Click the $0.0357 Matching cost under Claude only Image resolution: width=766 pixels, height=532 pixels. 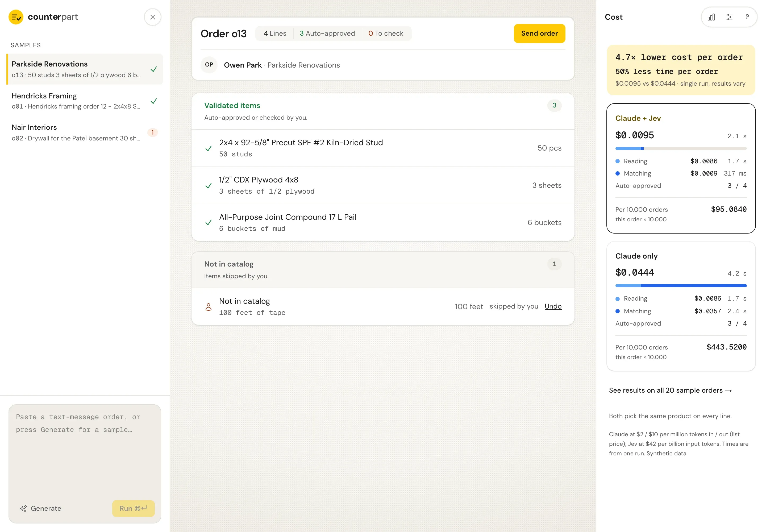[x=707, y=311]
